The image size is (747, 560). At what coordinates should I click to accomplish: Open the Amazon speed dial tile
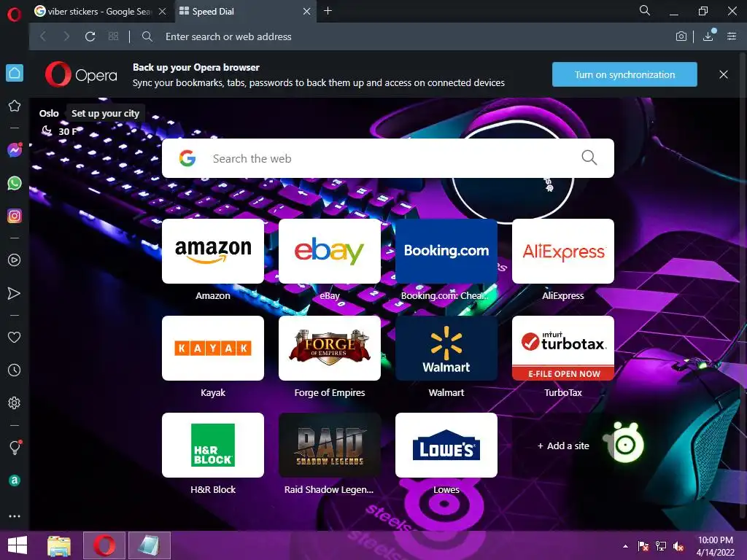pos(213,251)
